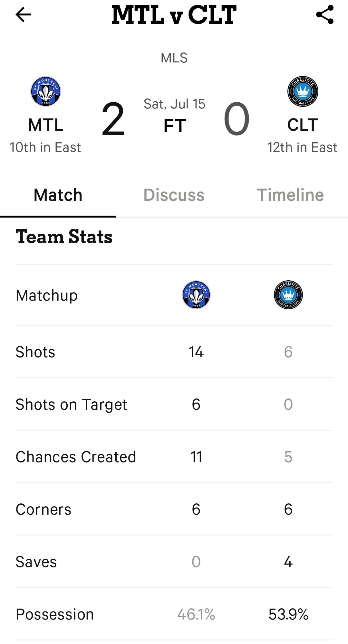Viewport: 348px width, 644px height.
Task: Tap the MLS league label
Action: click(x=174, y=58)
